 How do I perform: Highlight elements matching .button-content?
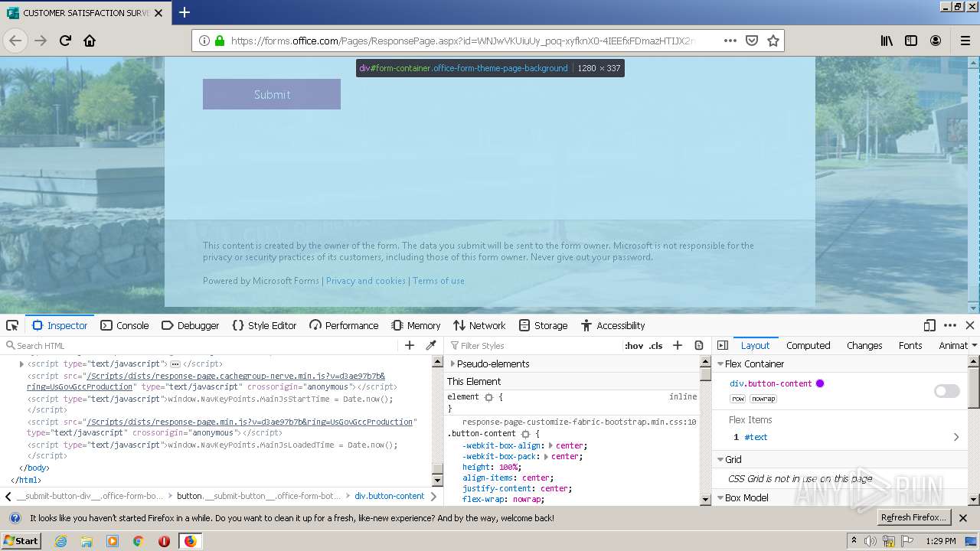click(525, 434)
